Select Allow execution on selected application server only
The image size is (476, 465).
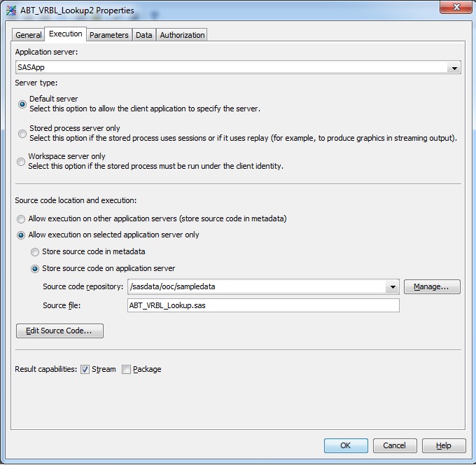[21, 235]
